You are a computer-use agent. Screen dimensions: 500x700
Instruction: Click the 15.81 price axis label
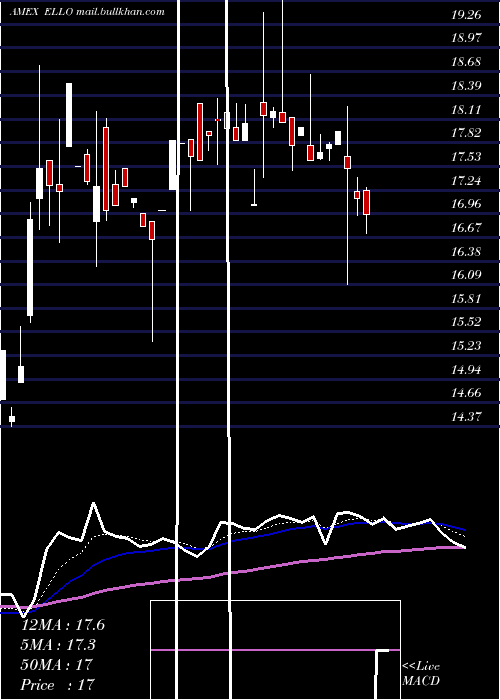point(466,299)
